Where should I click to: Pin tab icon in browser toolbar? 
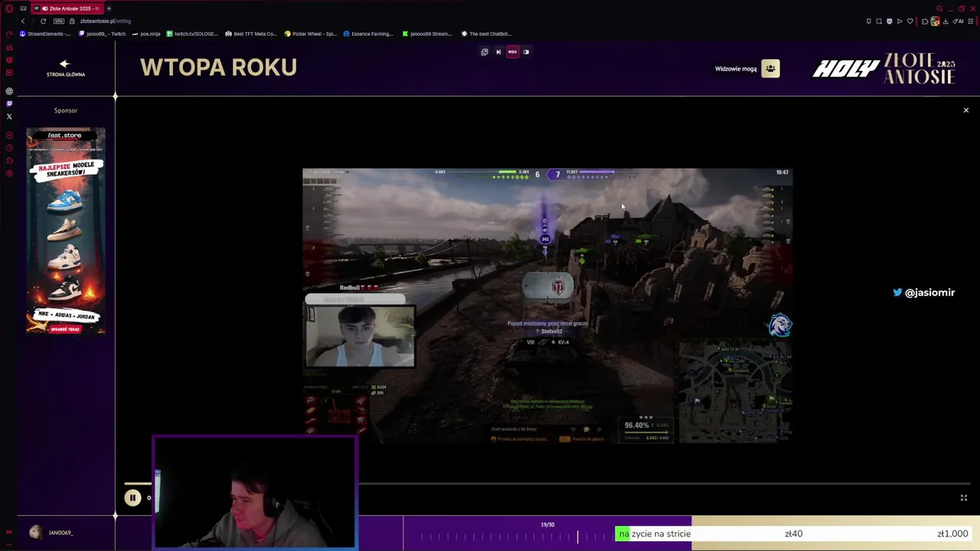(x=869, y=21)
